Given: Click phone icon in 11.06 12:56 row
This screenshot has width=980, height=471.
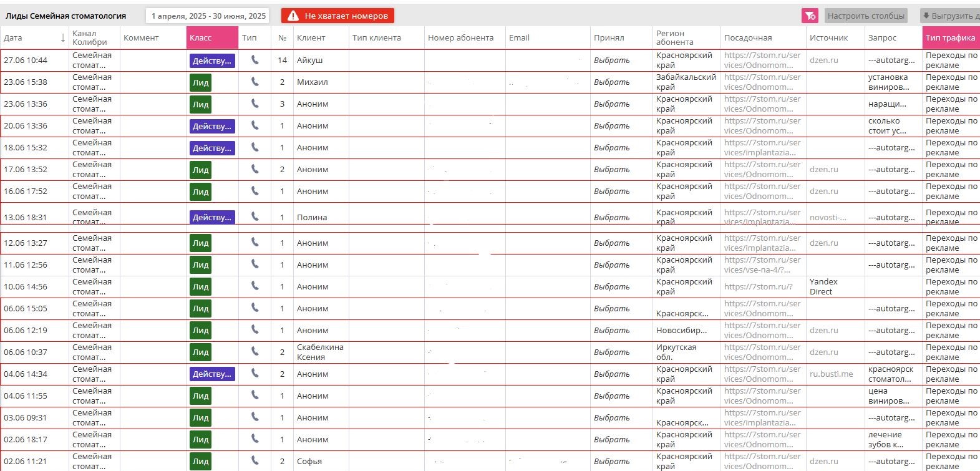Looking at the screenshot, I should 255,265.
